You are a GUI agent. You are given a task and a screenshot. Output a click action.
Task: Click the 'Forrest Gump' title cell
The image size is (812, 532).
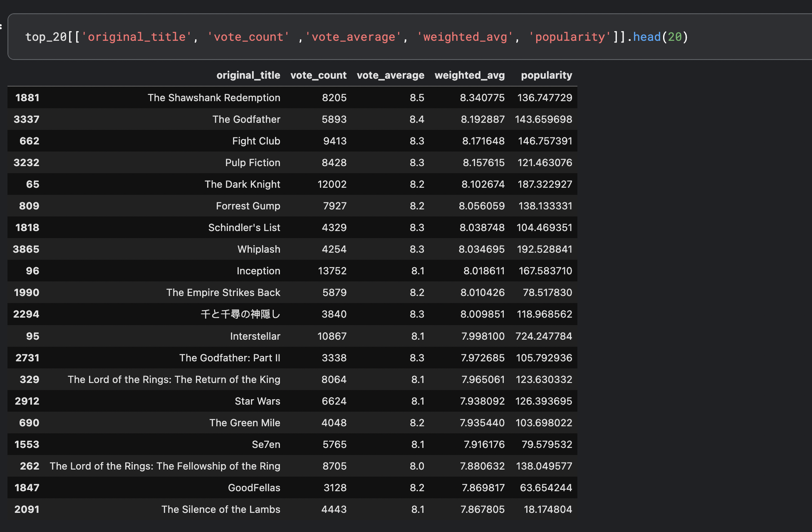[248, 206]
